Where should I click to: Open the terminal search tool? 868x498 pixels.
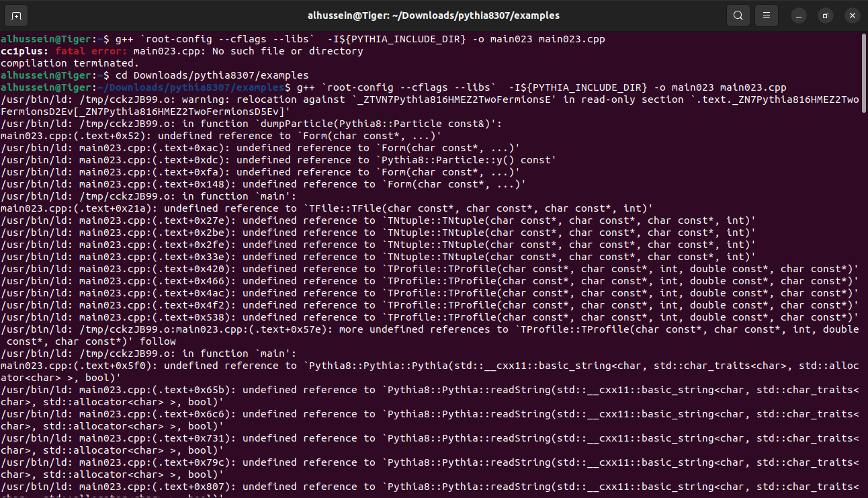(x=738, y=15)
